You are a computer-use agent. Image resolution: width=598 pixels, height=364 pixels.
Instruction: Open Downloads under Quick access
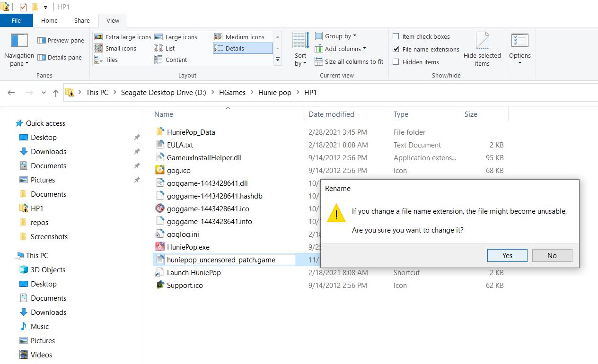point(48,152)
